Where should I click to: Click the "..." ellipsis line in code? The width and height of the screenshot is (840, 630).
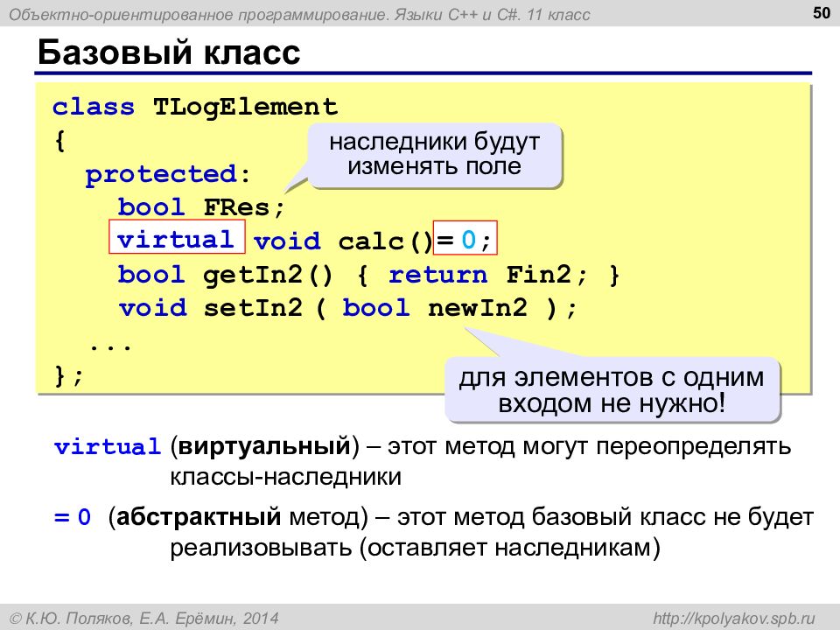[110, 346]
